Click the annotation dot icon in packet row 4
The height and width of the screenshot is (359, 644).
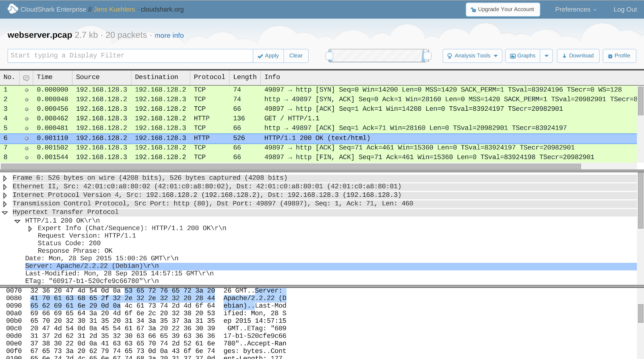[x=27, y=119]
